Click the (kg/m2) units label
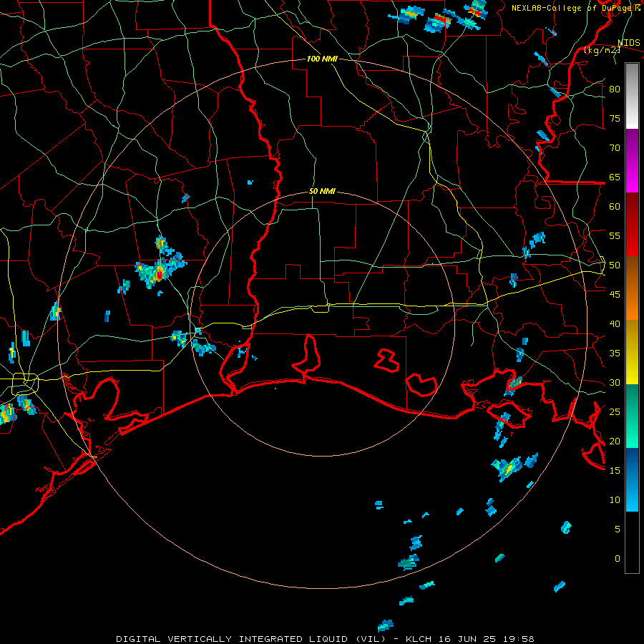The height and width of the screenshot is (644, 644). tap(602, 50)
